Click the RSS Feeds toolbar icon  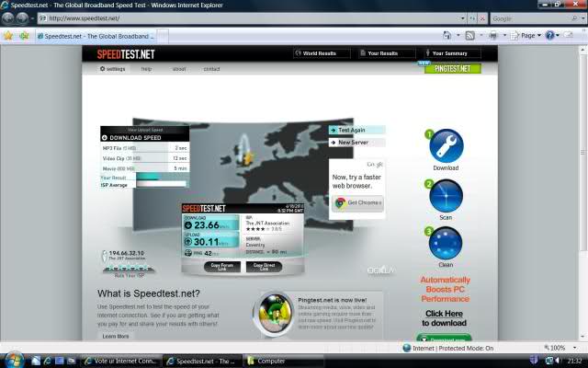(469, 35)
